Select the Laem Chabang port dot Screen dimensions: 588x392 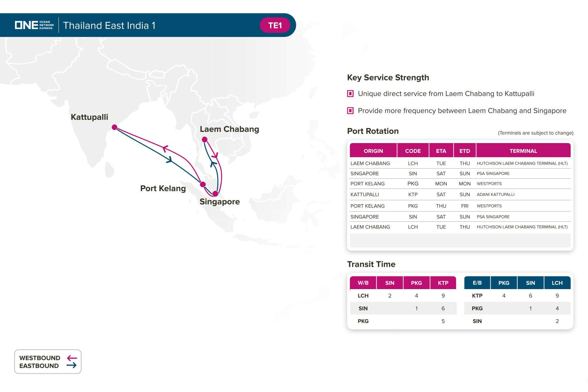pyautogui.click(x=204, y=139)
